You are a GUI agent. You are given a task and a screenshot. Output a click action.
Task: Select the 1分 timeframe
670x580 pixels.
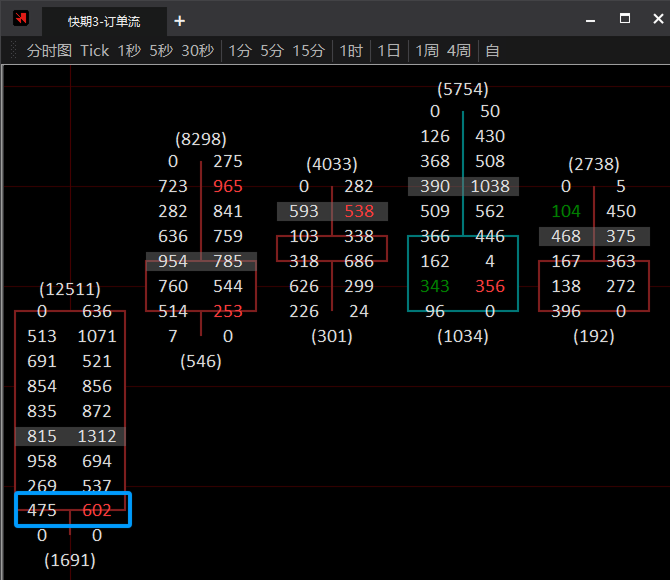[x=240, y=50]
